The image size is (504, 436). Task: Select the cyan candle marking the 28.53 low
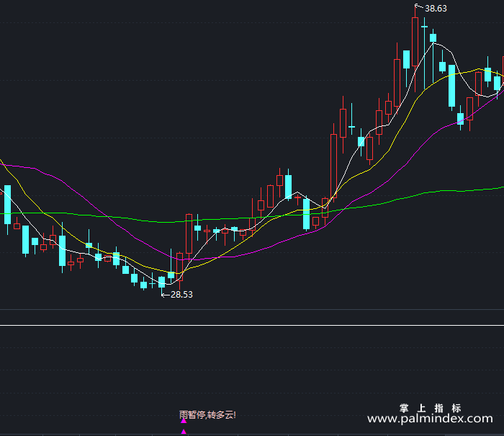pyautogui.click(x=162, y=282)
